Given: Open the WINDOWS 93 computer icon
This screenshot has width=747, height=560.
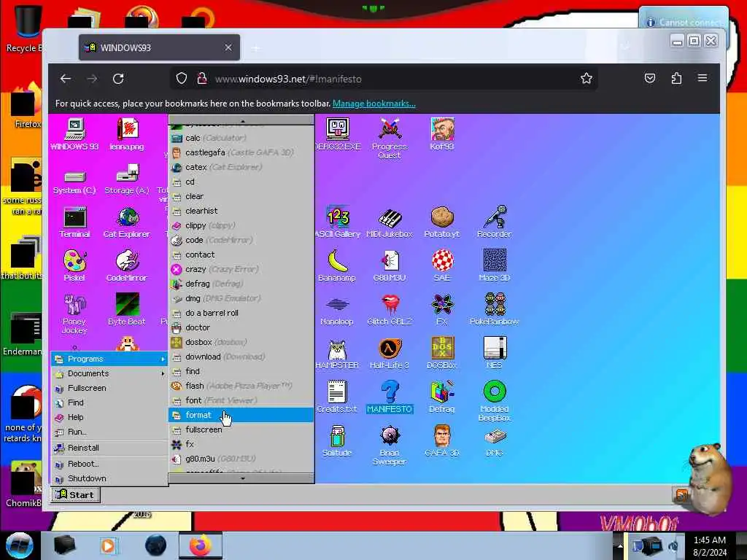Looking at the screenshot, I should (x=75, y=134).
